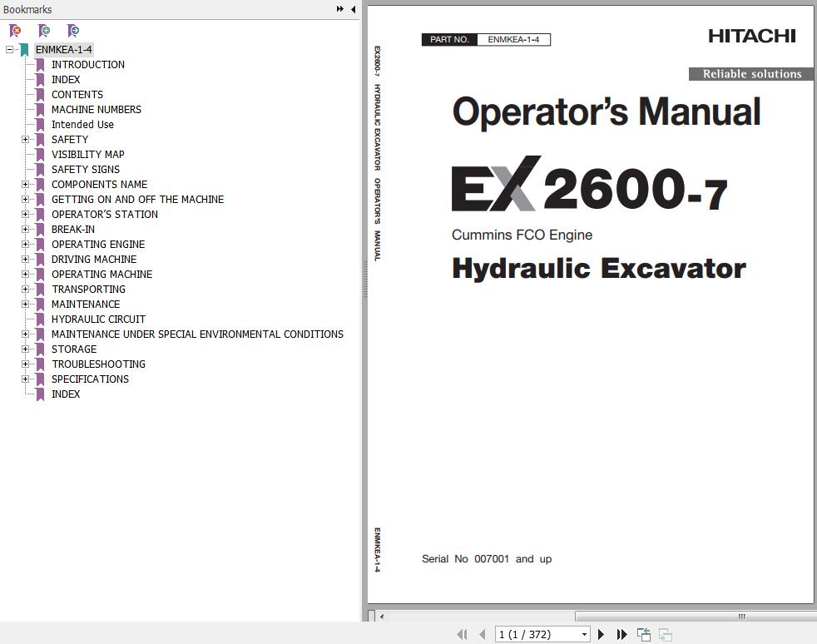Open the HYDRAULIC CIRCUIT bookmark

point(98,319)
